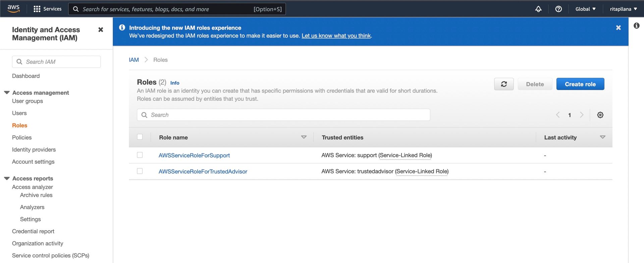Focus the Search IAM sidebar field
Screen dimensions: 644x263
point(56,62)
